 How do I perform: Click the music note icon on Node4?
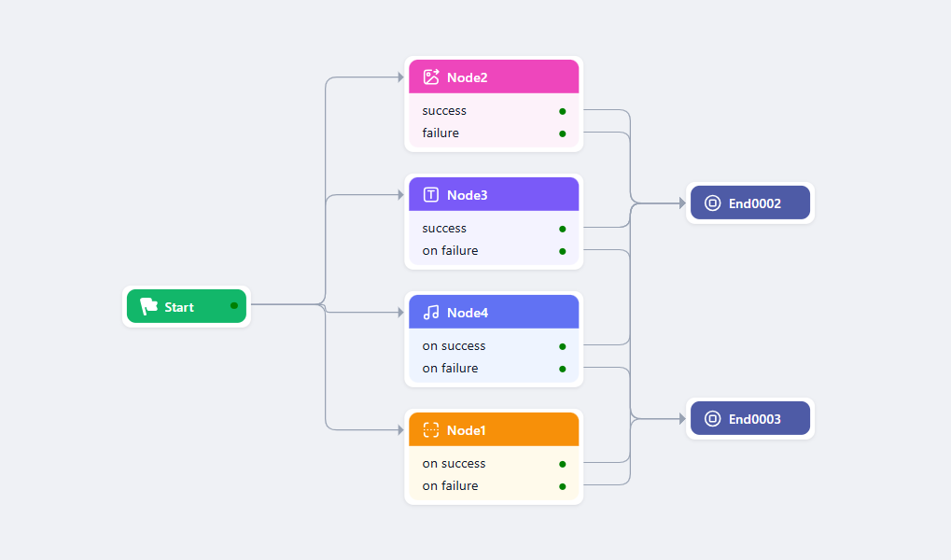pos(431,313)
